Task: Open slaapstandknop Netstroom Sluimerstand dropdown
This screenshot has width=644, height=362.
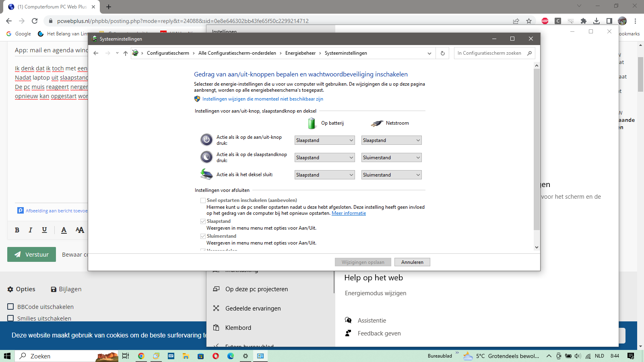Action: (x=391, y=158)
